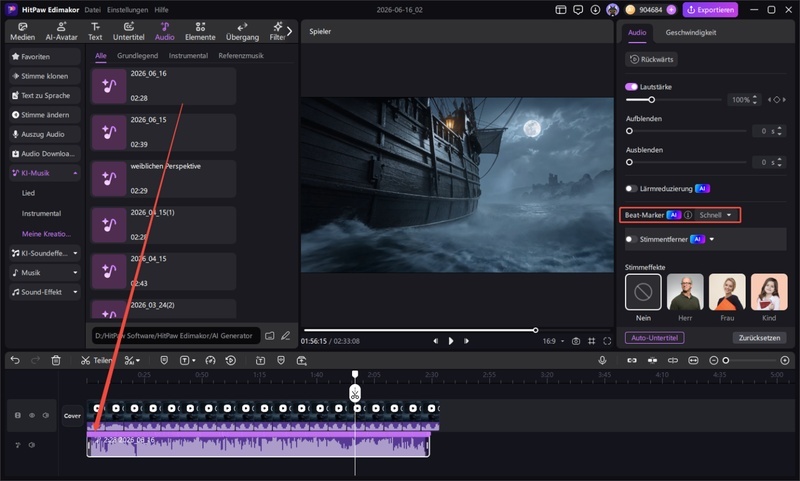800x481 pixels.
Task: Click the Cover button on the timeline
Action: point(72,416)
